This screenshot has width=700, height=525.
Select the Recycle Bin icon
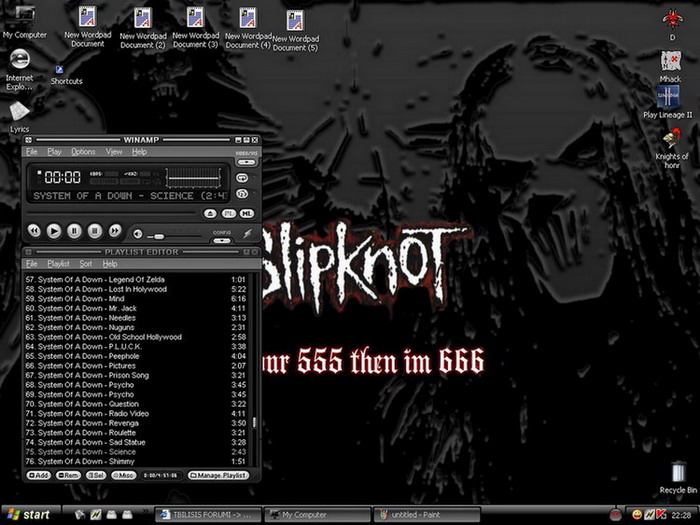[x=678, y=478]
